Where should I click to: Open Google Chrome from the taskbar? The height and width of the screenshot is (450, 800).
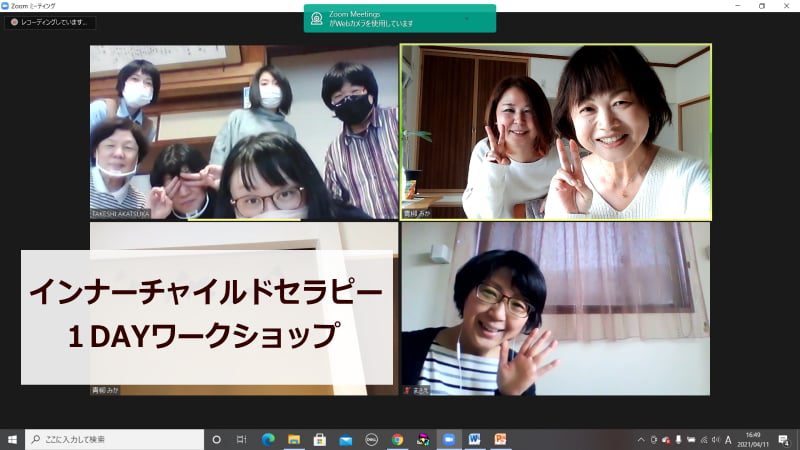398,439
